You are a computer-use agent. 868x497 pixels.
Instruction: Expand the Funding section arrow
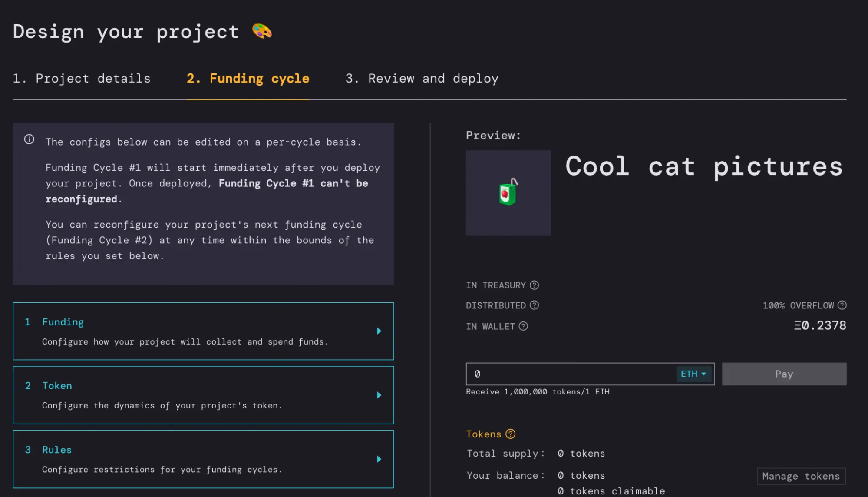[379, 331]
